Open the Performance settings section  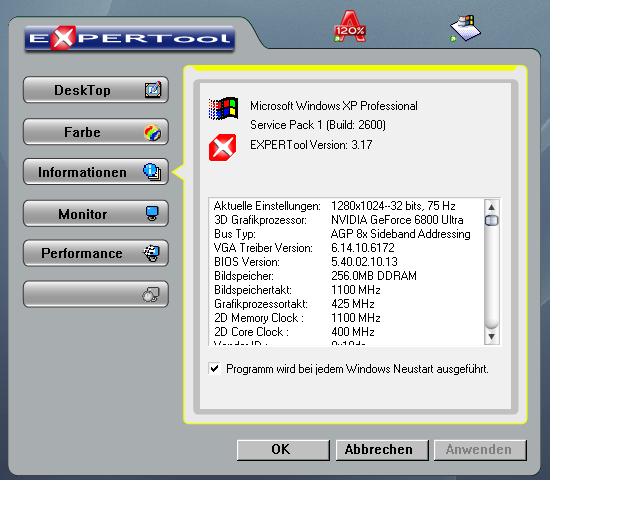[x=96, y=253]
